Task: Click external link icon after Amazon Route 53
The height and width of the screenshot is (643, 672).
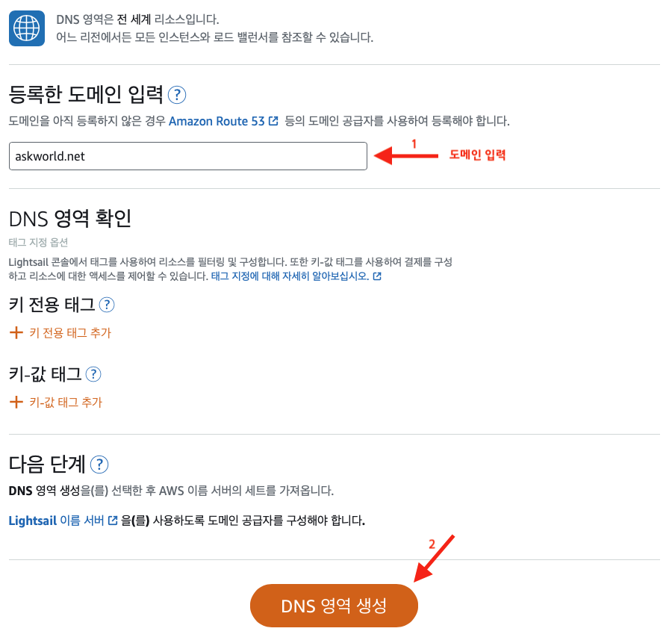Action: click(x=273, y=121)
